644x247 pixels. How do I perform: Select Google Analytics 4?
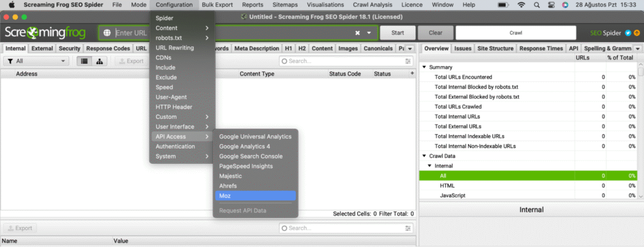255,147
